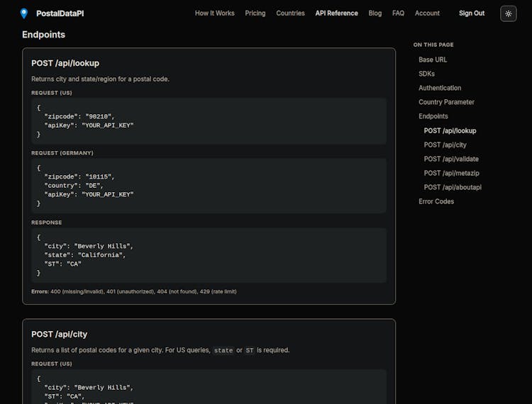532x404 pixels.
Task: Select POST /api/metazip in sidebar
Action: [452, 173]
